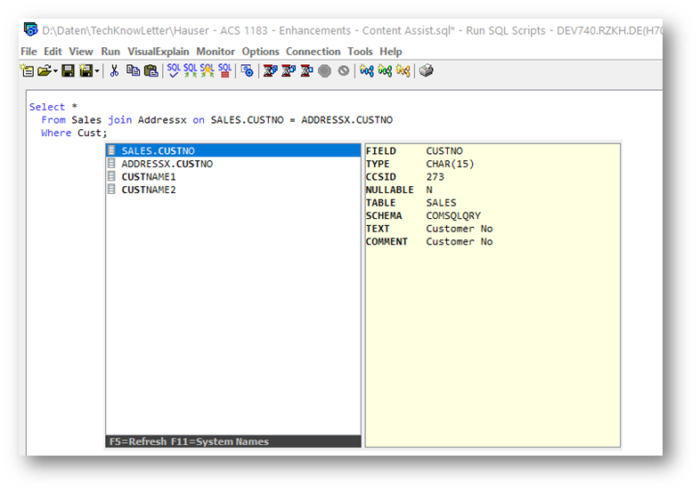The height and width of the screenshot is (493, 700).
Task: Click the TEXT value Customer No
Action: coord(459,229)
